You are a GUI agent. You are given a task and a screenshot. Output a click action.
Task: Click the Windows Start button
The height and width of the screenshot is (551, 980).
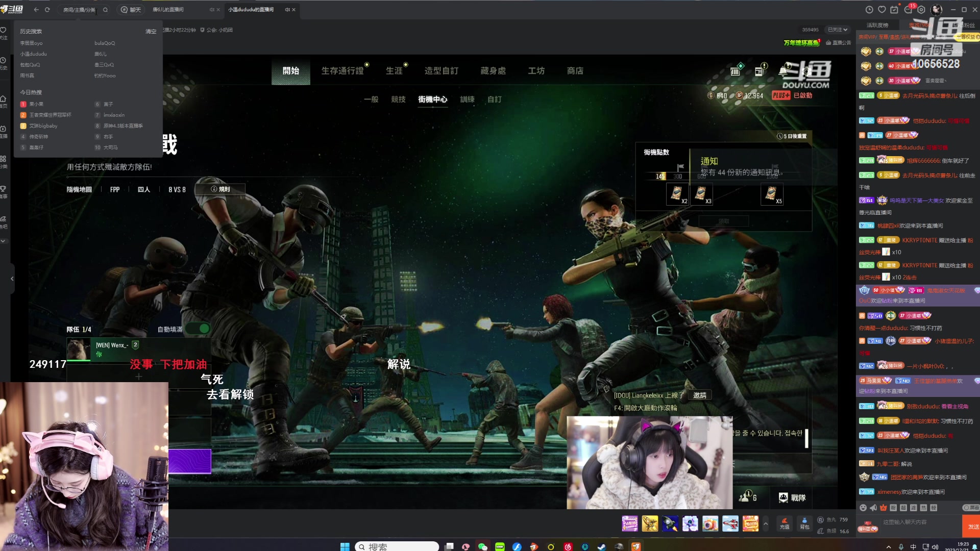345,546
